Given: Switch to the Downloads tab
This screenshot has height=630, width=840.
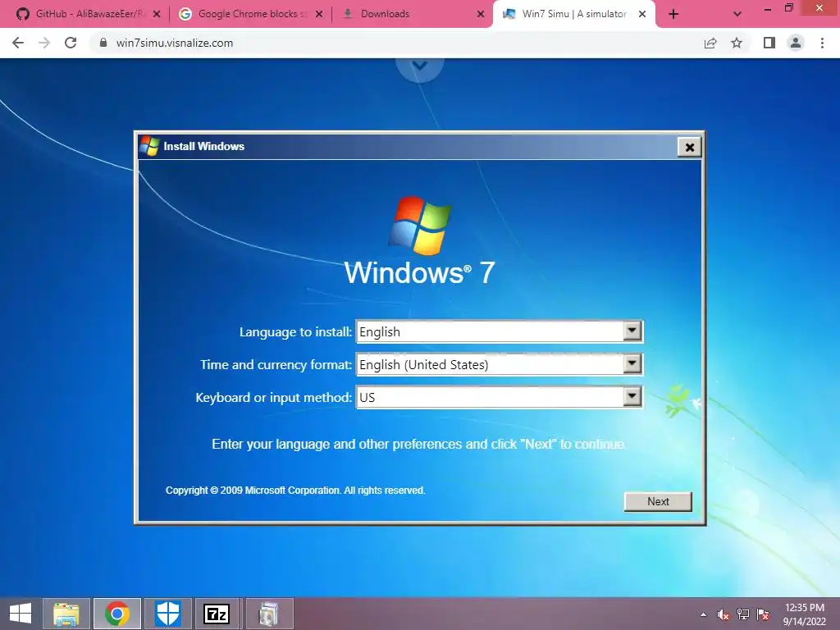Looking at the screenshot, I should click(x=413, y=14).
